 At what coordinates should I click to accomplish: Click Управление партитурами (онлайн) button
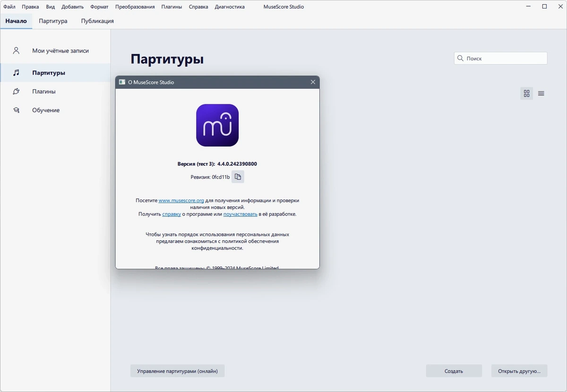coord(177,371)
